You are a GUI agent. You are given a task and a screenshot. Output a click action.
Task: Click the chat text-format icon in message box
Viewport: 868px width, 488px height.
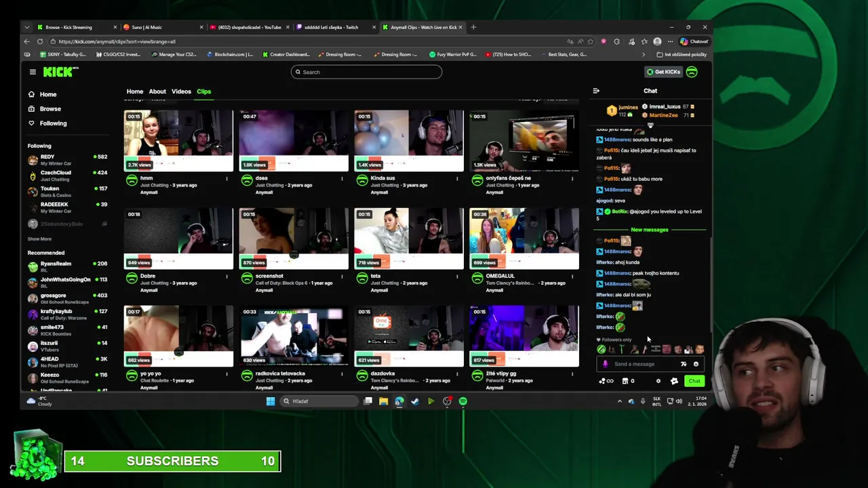point(684,364)
